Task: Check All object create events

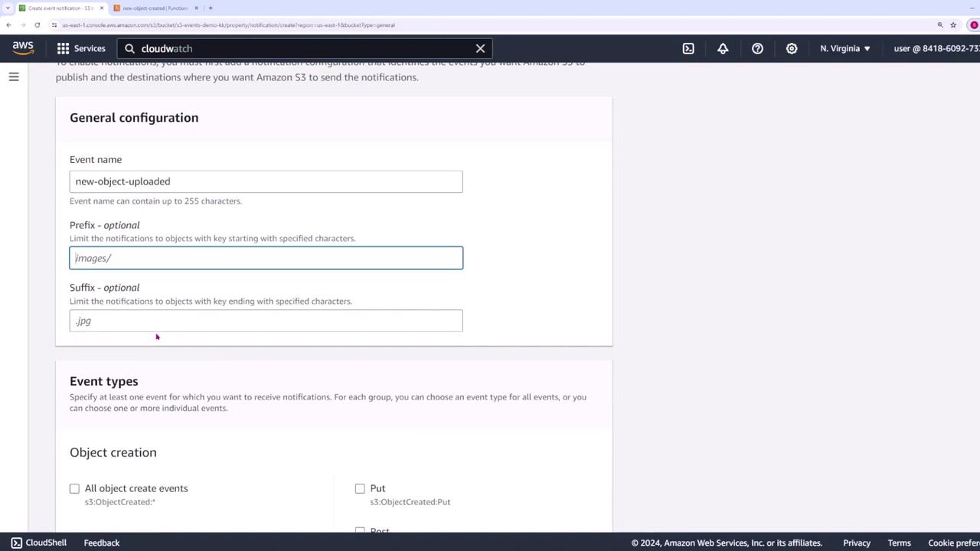Action: [74, 488]
